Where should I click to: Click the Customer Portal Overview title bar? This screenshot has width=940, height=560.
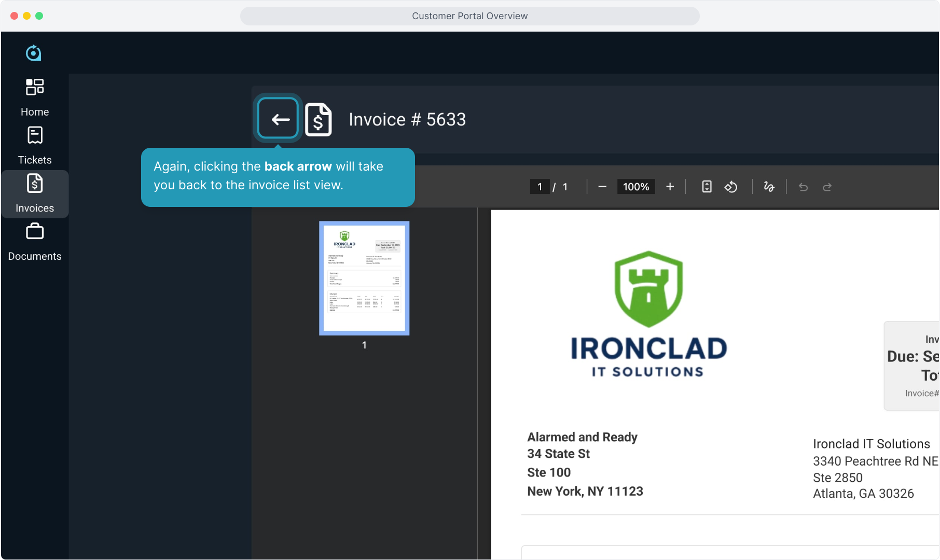(x=469, y=16)
